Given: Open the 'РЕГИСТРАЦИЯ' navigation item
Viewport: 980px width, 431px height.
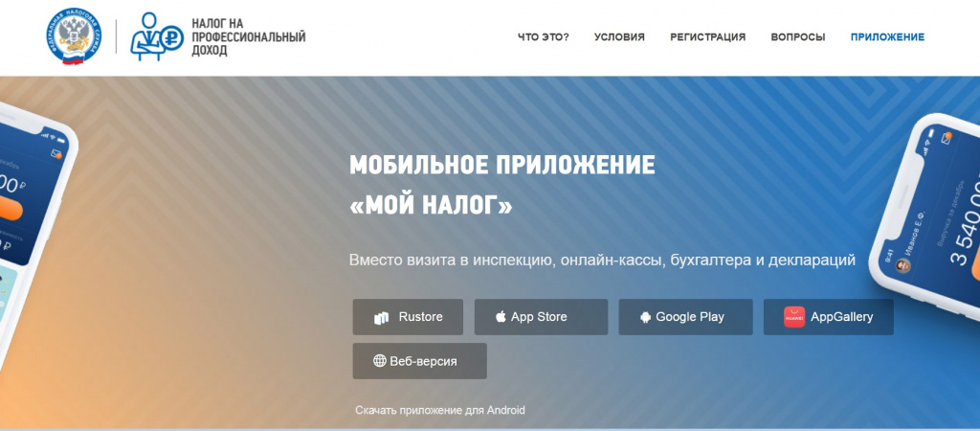Looking at the screenshot, I should pyautogui.click(x=707, y=37).
